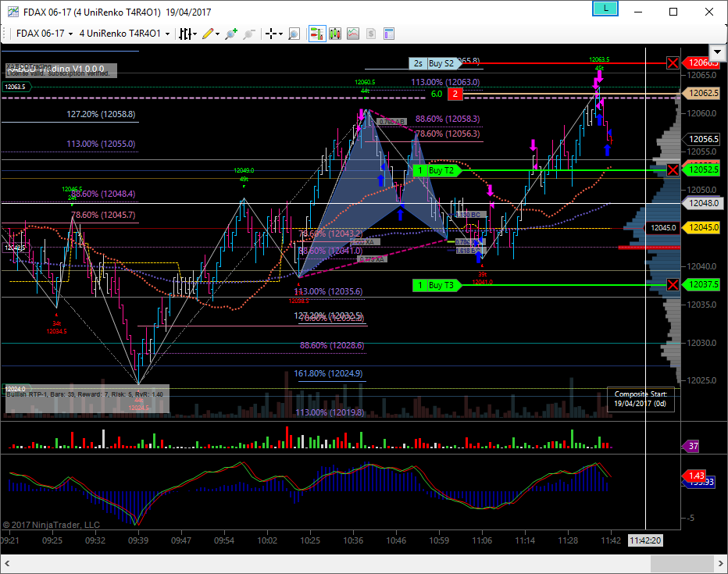Click the 12063.5 left price tag
Screen dimensions: 728x574
tap(16, 87)
